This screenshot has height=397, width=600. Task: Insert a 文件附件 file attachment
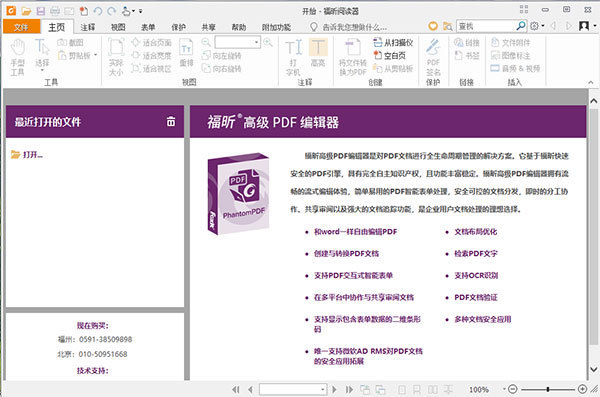pyautogui.click(x=511, y=42)
